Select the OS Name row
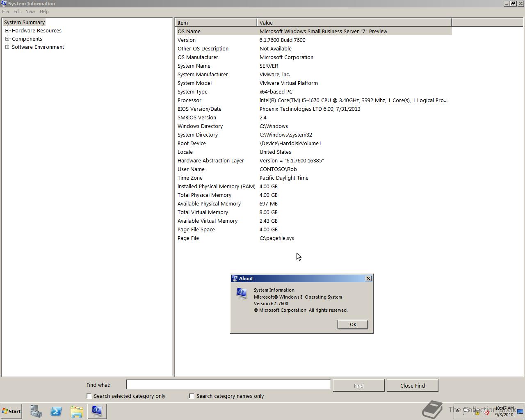This screenshot has width=525, height=420. 314,31
